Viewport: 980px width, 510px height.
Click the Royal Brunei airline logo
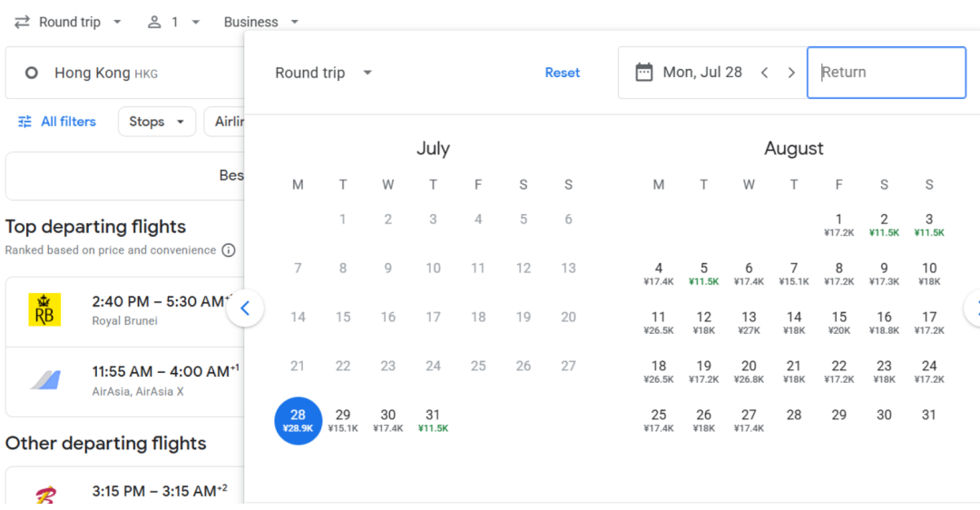pos(45,309)
